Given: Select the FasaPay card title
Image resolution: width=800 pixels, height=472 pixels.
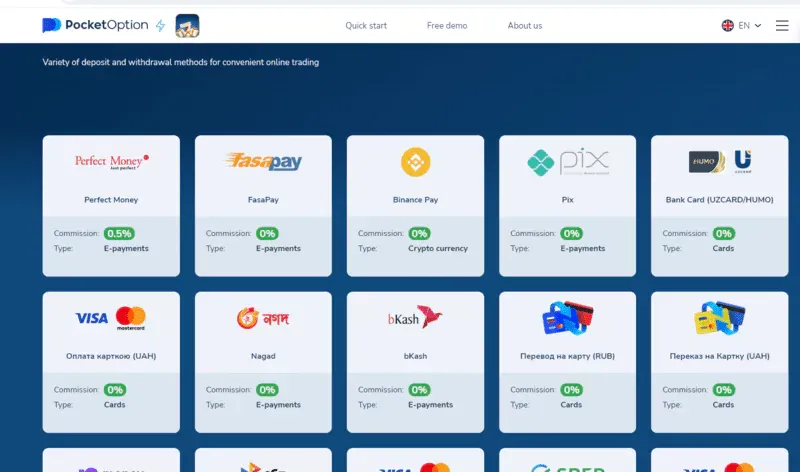Looking at the screenshot, I should pyautogui.click(x=263, y=200).
